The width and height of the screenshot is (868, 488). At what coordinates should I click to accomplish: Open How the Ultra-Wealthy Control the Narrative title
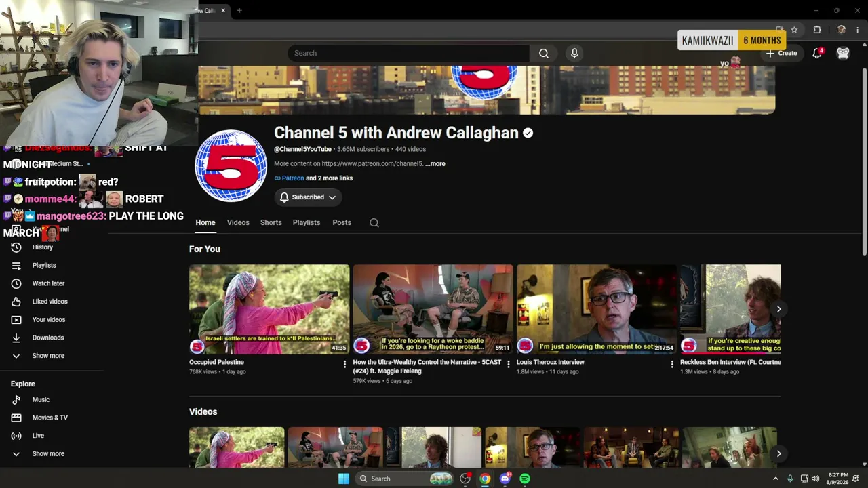tap(427, 367)
